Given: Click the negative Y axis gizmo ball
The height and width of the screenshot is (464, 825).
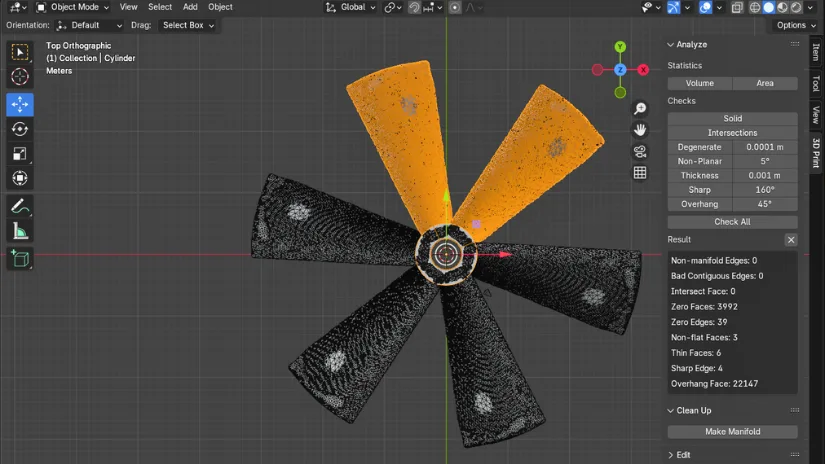Looking at the screenshot, I should [x=620, y=93].
